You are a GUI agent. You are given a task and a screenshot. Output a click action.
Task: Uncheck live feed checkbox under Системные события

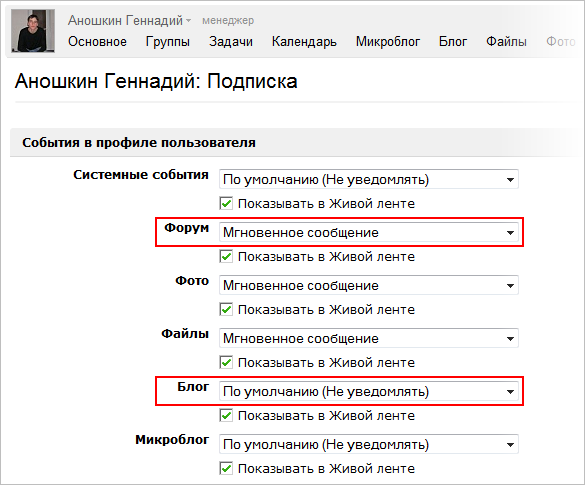coord(226,204)
